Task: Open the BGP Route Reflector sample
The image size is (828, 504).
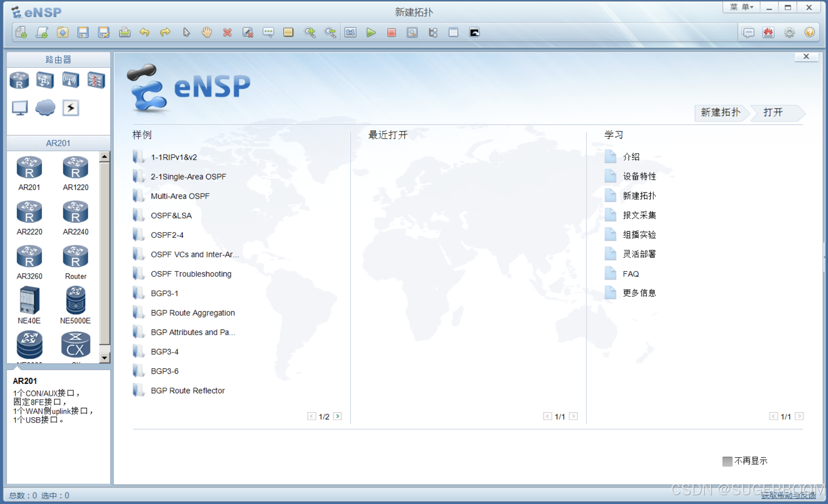Action: [x=187, y=391]
